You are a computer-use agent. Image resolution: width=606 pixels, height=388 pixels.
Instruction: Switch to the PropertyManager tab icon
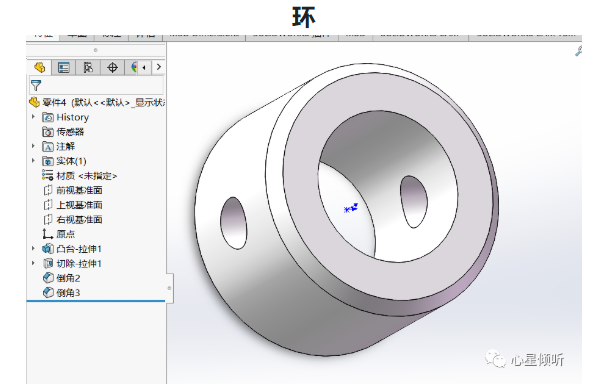[x=63, y=68]
